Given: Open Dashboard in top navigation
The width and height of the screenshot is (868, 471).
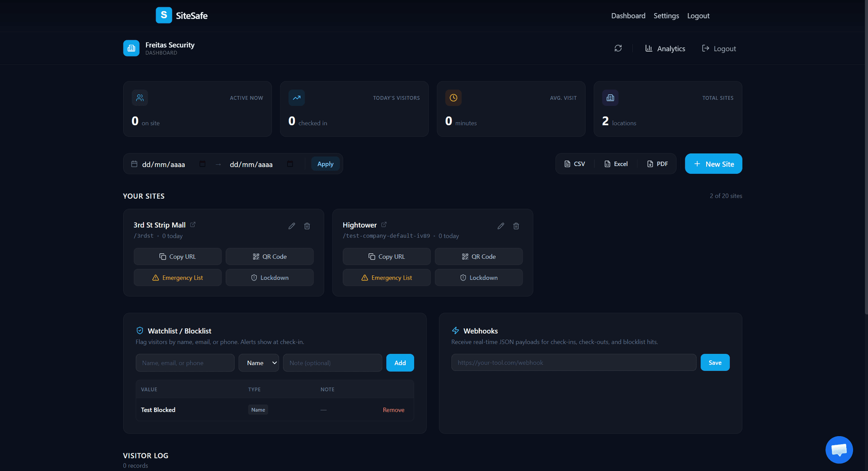Looking at the screenshot, I should point(628,16).
